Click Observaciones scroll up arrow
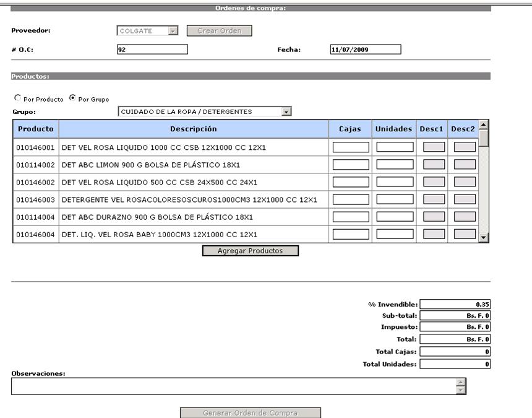The width and height of the screenshot is (532, 418). 460,382
